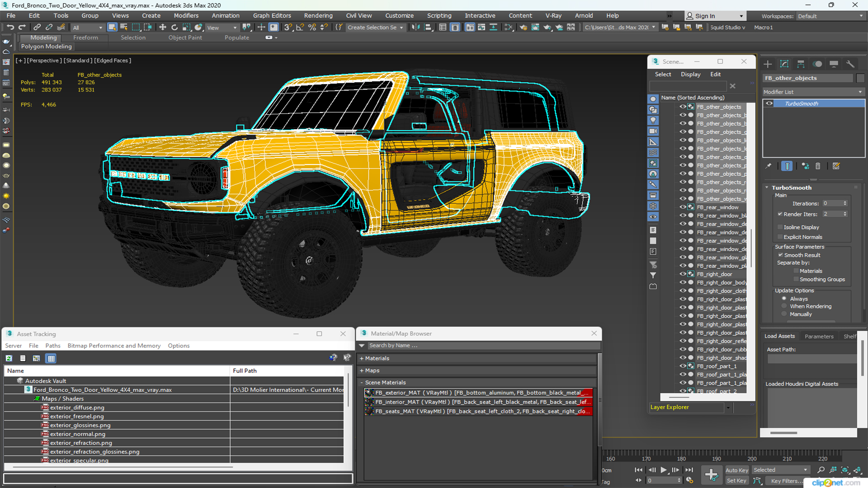868x488 pixels.
Task: Select exterior_normal.png in Asset Tracking
Action: tap(78, 434)
